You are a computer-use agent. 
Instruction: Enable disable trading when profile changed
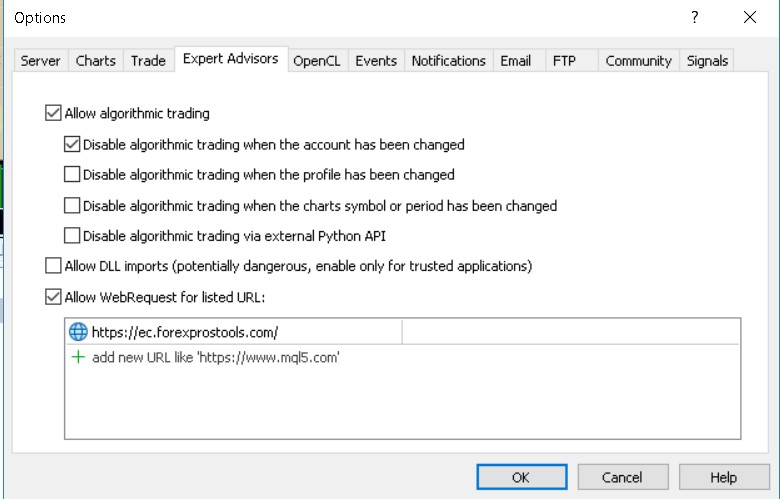pyautogui.click(x=72, y=175)
